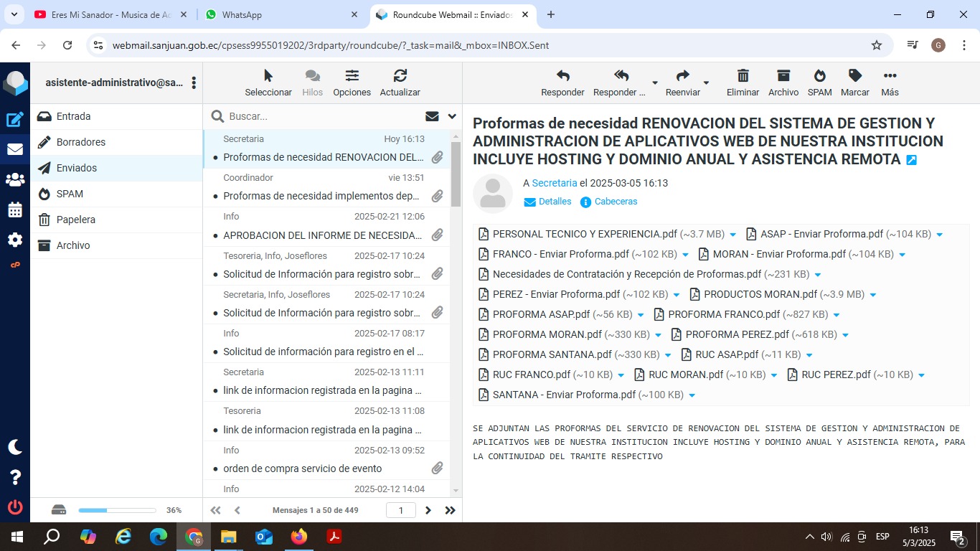Viewport: 980px width, 551px height.
Task: Click Actualizar to refresh message list
Action: pos(400,76)
